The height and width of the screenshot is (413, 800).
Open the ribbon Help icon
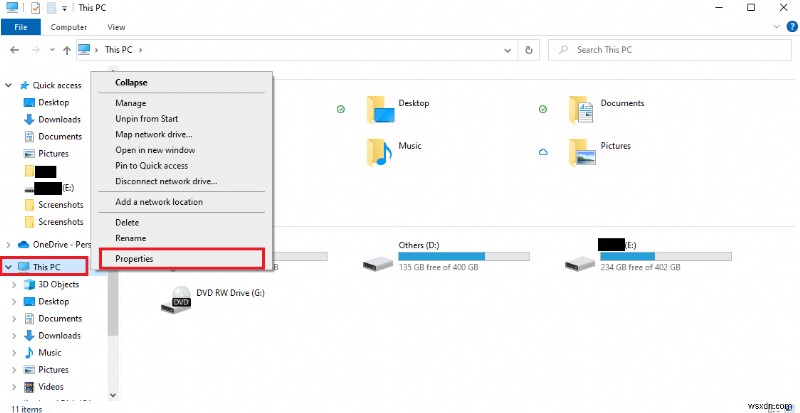pyautogui.click(x=790, y=27)
